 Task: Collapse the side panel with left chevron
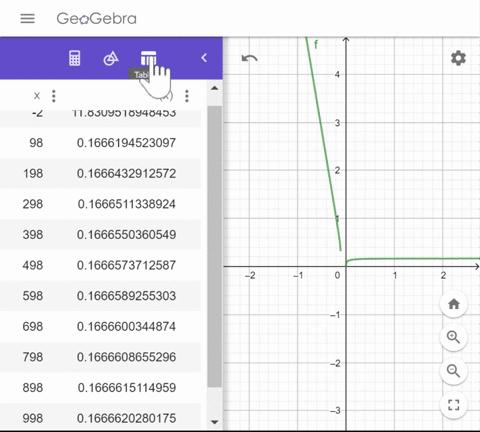click(204, 58)
